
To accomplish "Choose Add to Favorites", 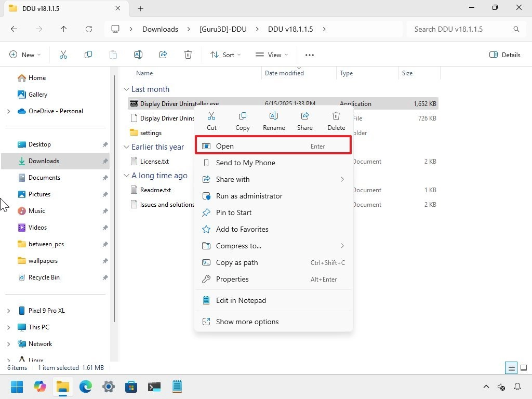I will pos(273,229).
